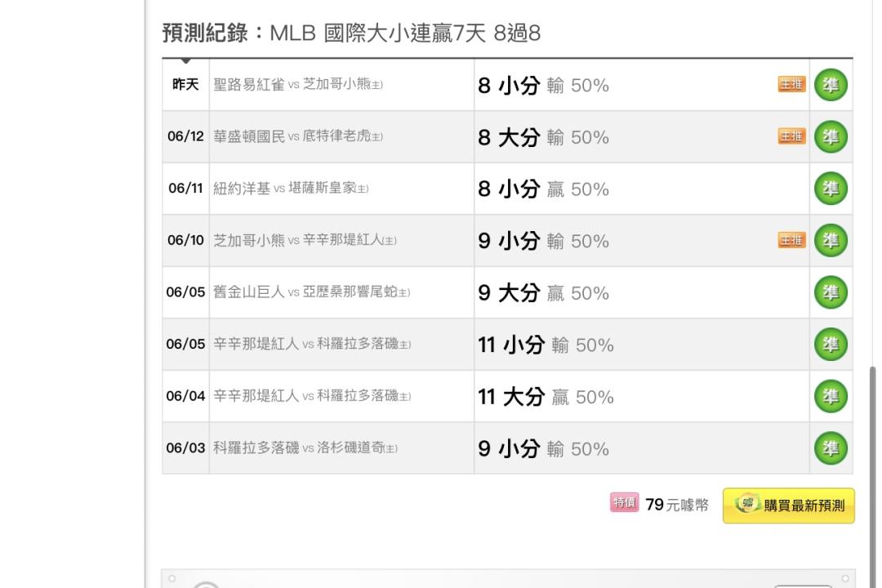Open 華盛頓國民 vs 底特律老虎 matchup
This screenshot has height=588, width=882.
point(298,136)
